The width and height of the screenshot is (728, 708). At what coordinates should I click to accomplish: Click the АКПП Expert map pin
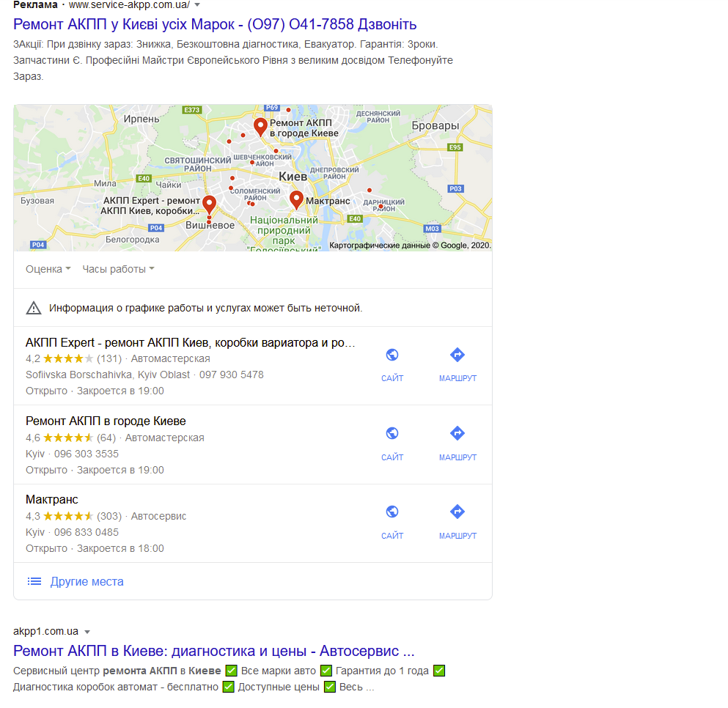pos(210,204)
